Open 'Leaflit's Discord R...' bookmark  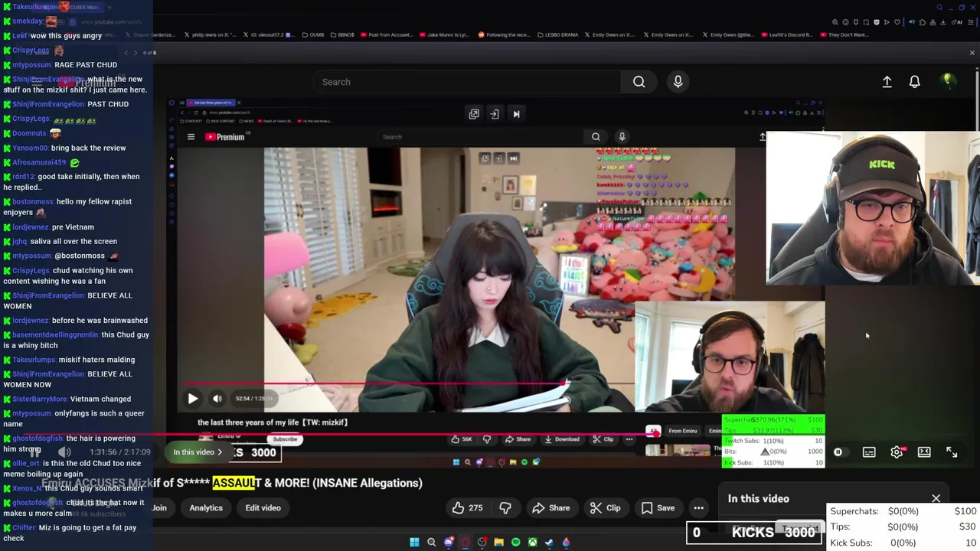click(x=786, y=34)
